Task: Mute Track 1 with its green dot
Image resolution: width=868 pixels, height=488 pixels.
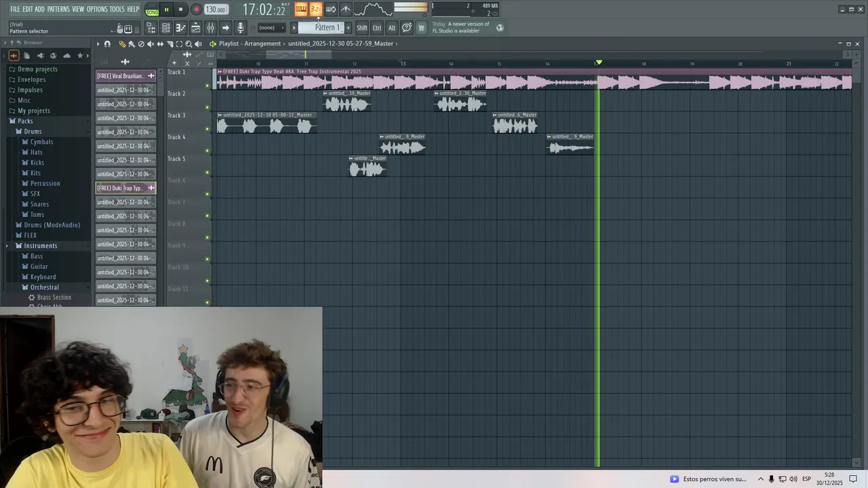Action: [208, 85]
